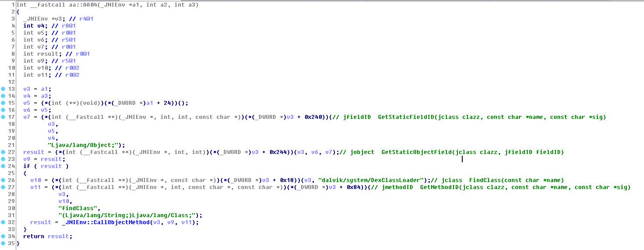The height and width of the screenshot is (250, 644).
Task: Click the 'if ( result )' condition
Action: (46, 166)
